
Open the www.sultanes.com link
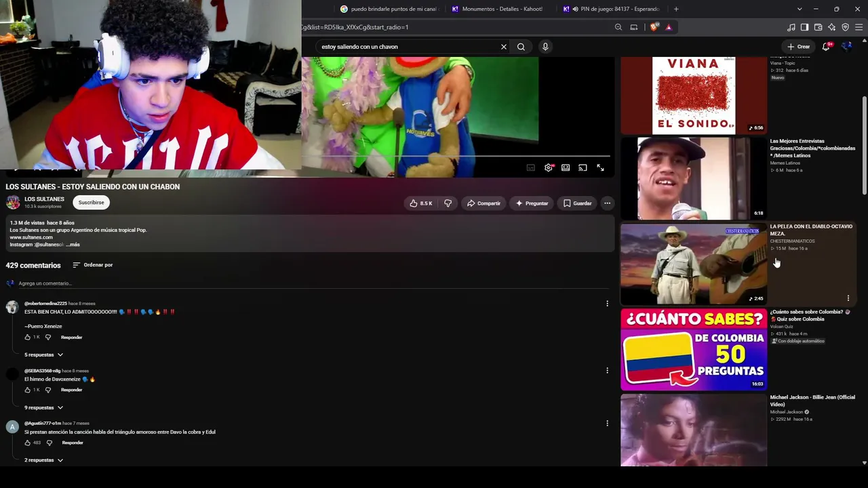(x=31, y=237)
